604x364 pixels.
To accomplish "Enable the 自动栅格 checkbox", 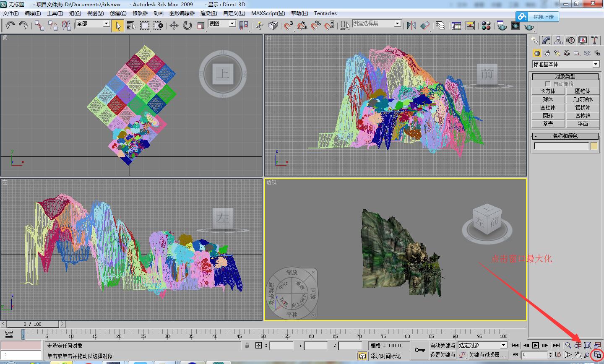I will point(547,84).
